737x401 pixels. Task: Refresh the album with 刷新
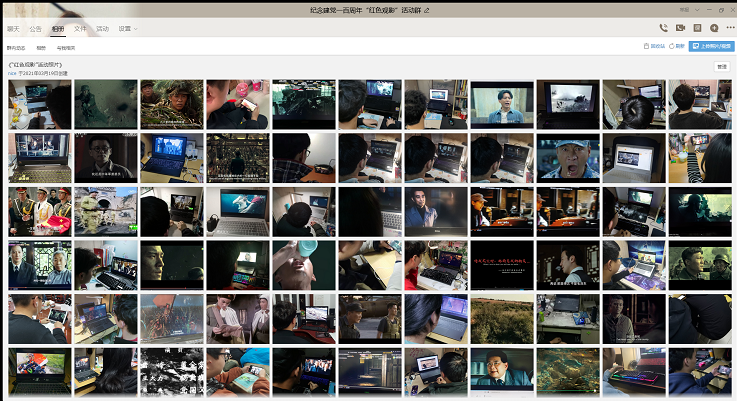coord(677,46)
